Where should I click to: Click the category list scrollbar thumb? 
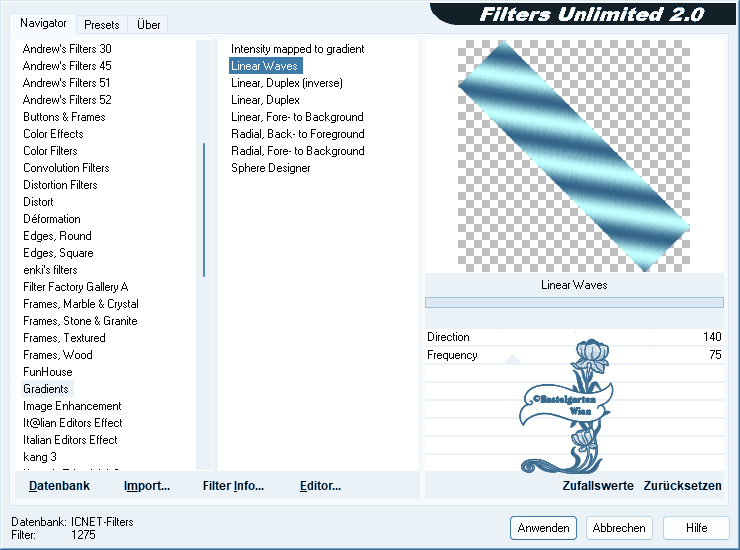(x=204, y=210)
